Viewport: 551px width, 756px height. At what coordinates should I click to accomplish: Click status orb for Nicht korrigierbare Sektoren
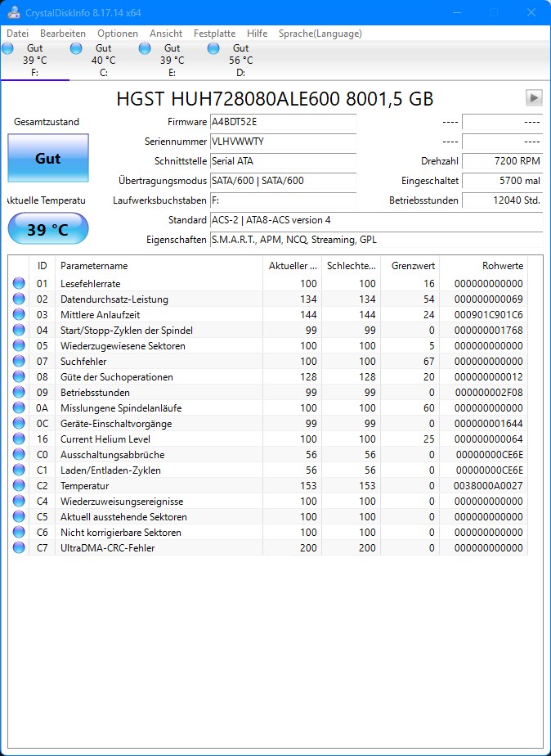point(19,533)
